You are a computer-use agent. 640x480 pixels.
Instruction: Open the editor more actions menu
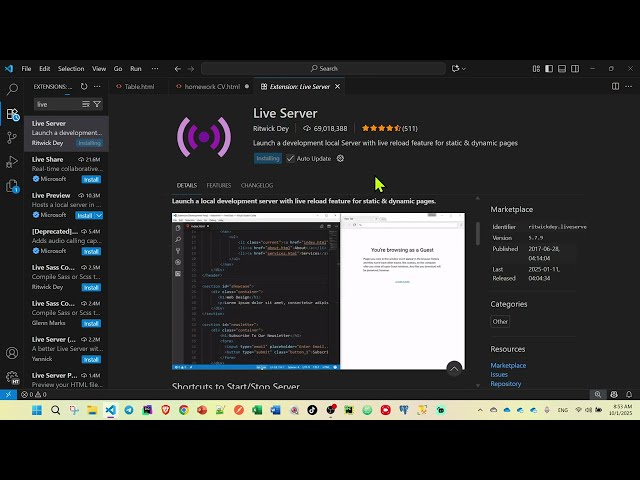click(x=629, y=87)
